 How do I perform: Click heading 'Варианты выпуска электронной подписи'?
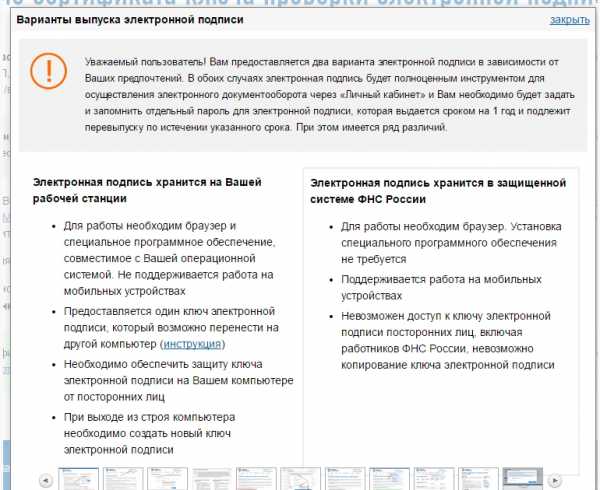[130, 20]
